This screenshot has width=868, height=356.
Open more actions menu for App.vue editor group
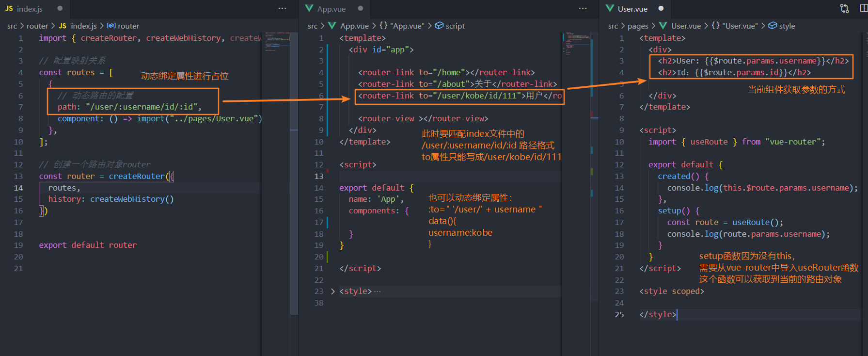pos(583,9)
